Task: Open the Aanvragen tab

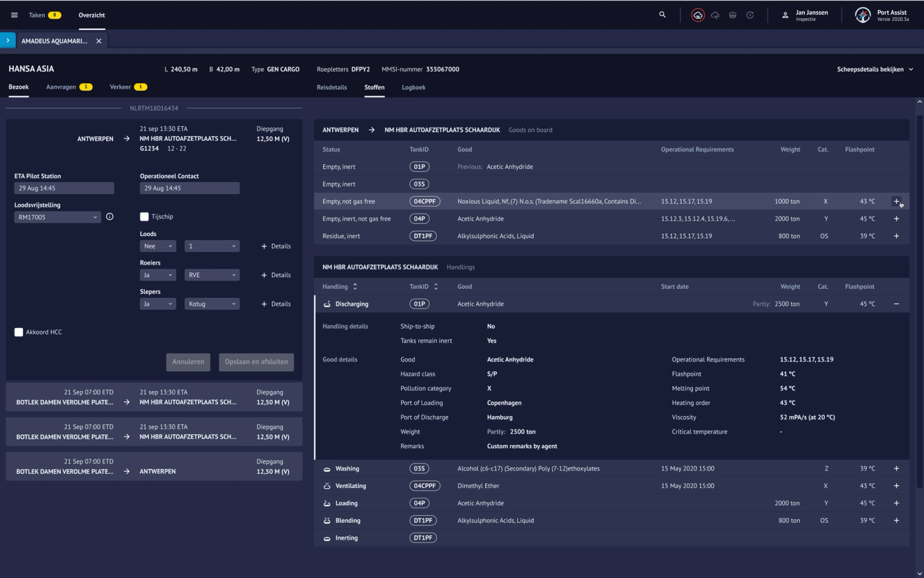Action: (x=61, y=87)
